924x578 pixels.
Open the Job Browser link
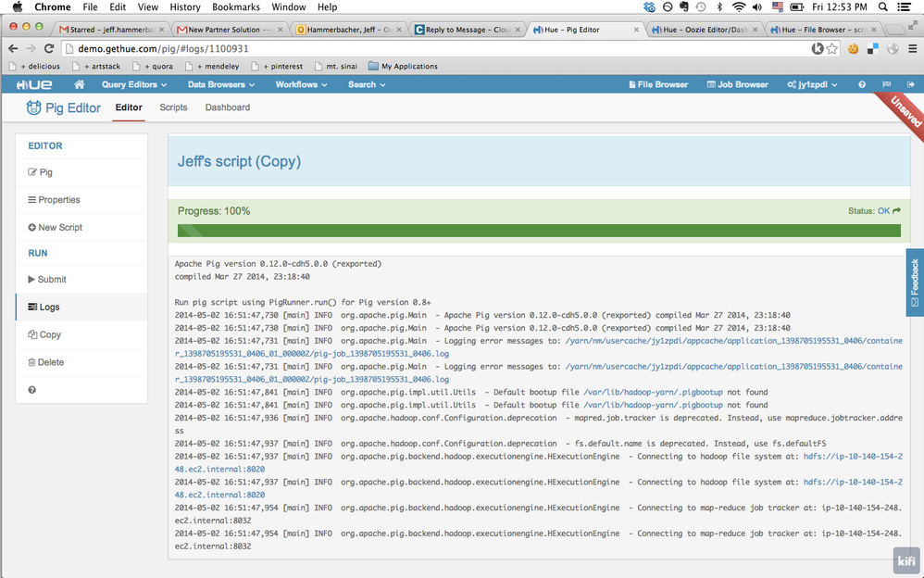click(737, 84)
